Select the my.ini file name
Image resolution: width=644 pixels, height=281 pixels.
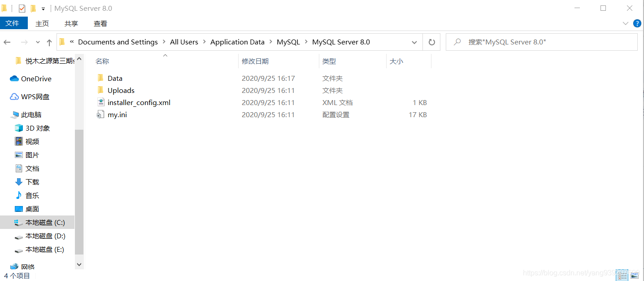[x=117, y=114]
